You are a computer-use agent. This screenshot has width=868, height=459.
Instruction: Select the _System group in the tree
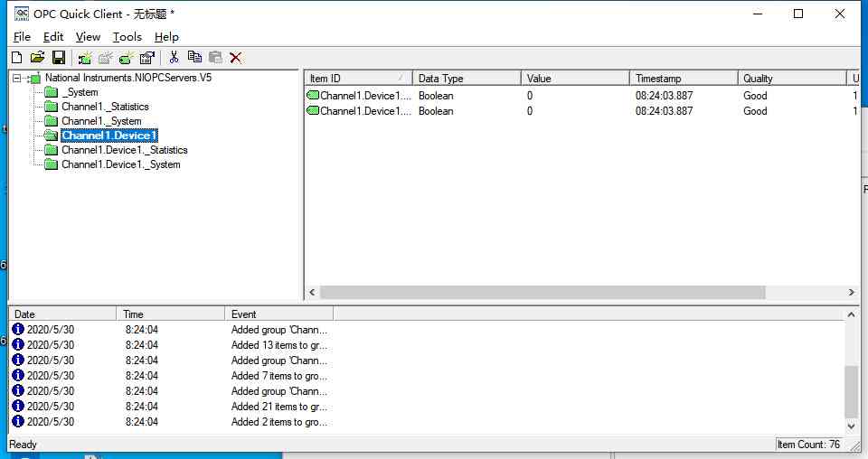pyautogui.click(x=80, y=92)
